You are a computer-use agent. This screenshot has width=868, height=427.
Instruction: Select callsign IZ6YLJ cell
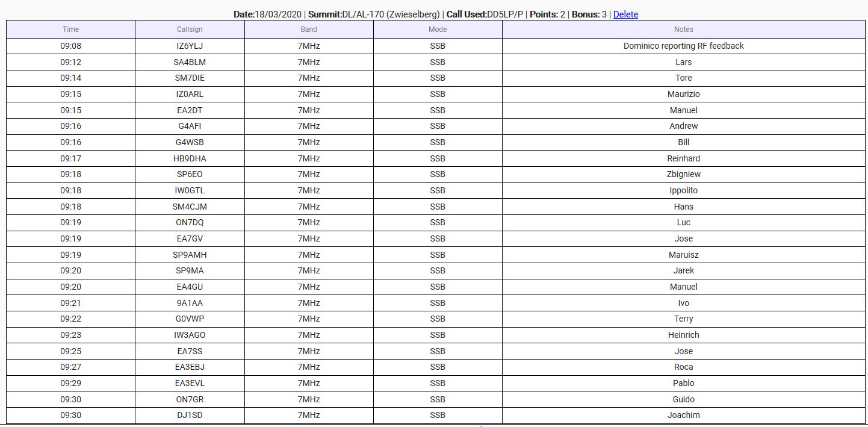[x=190, y=46]
